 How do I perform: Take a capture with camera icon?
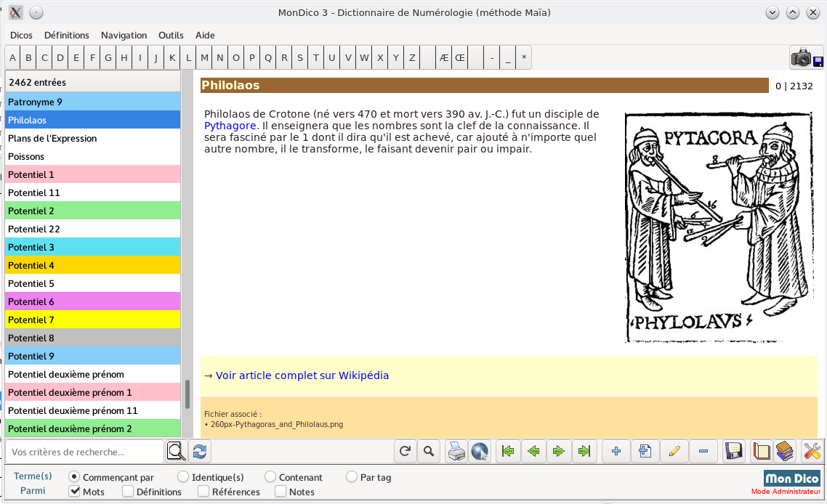[802, 58]
